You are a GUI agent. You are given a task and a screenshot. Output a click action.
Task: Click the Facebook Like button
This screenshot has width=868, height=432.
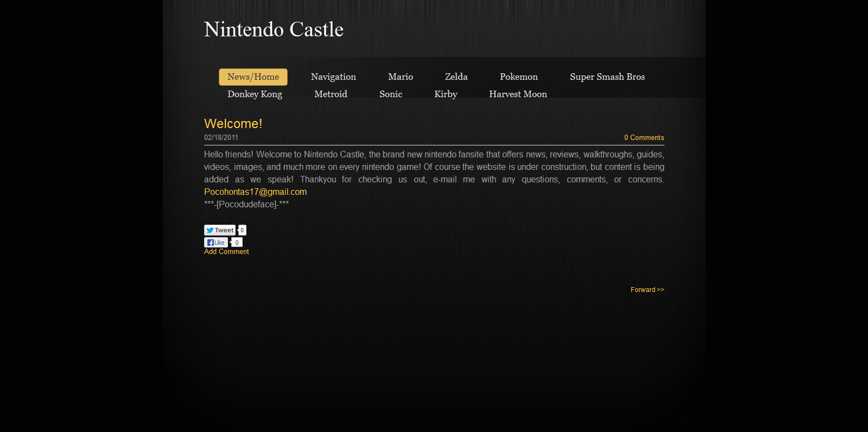[216, 243]
